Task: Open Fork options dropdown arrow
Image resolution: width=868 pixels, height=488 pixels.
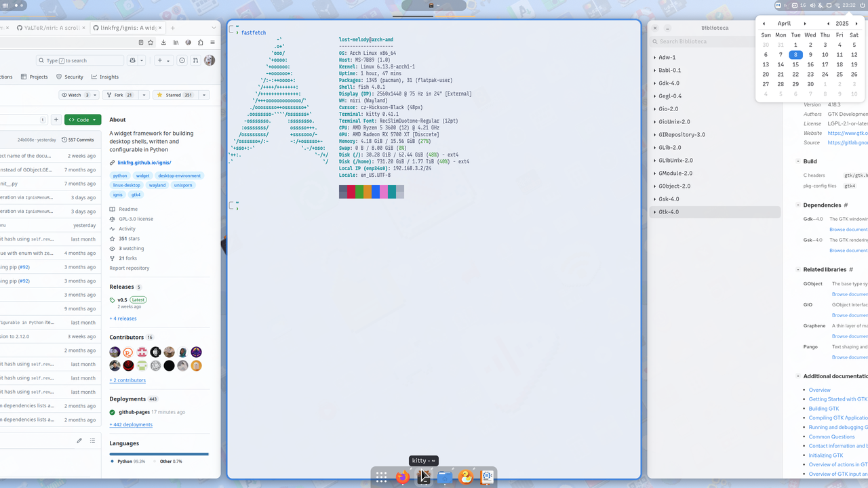Action: coord(143,95)
